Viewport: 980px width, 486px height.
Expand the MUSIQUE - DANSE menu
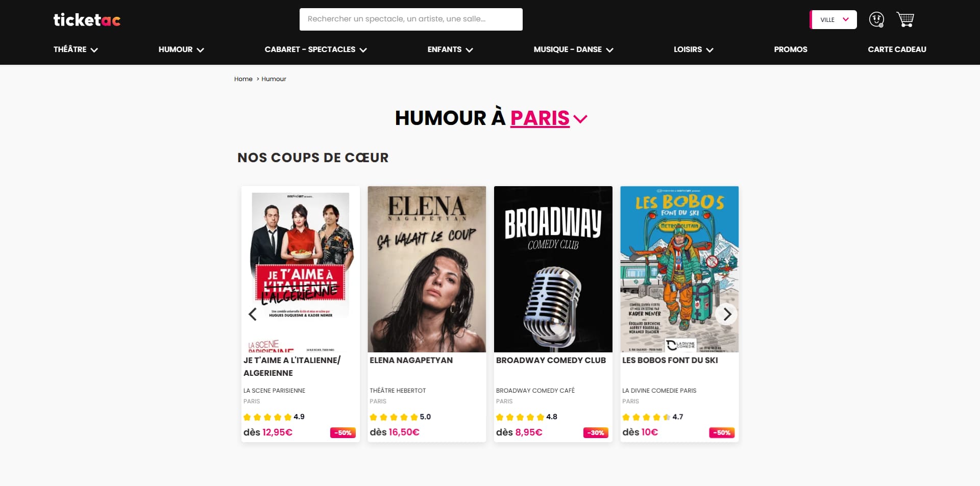[x=573, y=49]
